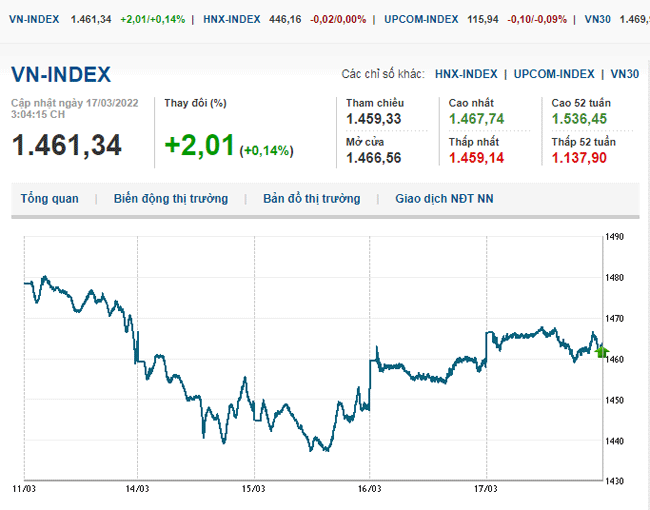Click HNX-INDEX in the top ticker bar

click(x=232, y=19)
